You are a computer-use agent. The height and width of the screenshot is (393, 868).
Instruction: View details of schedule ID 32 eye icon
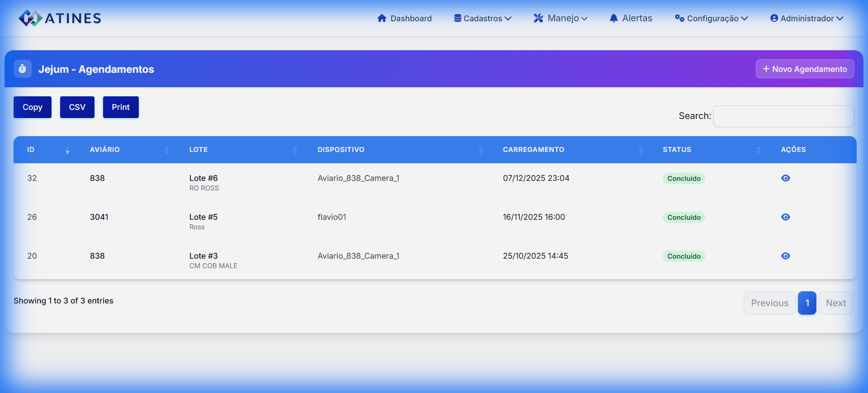coord(785,178)
